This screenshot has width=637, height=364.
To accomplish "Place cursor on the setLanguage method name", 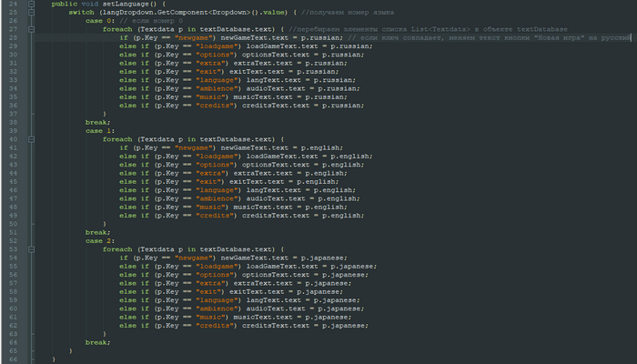I will click(126, 4).
